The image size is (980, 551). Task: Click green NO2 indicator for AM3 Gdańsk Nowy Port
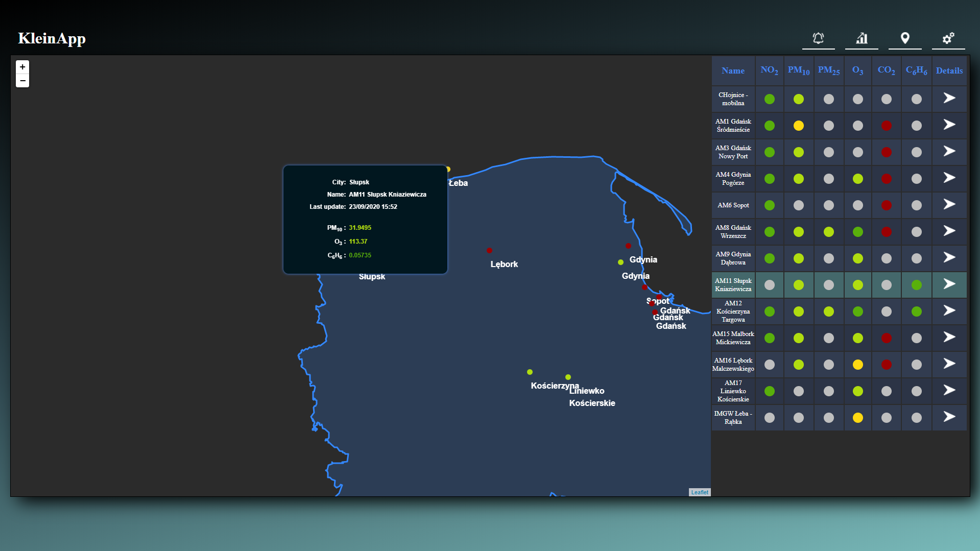click(769, 152)
